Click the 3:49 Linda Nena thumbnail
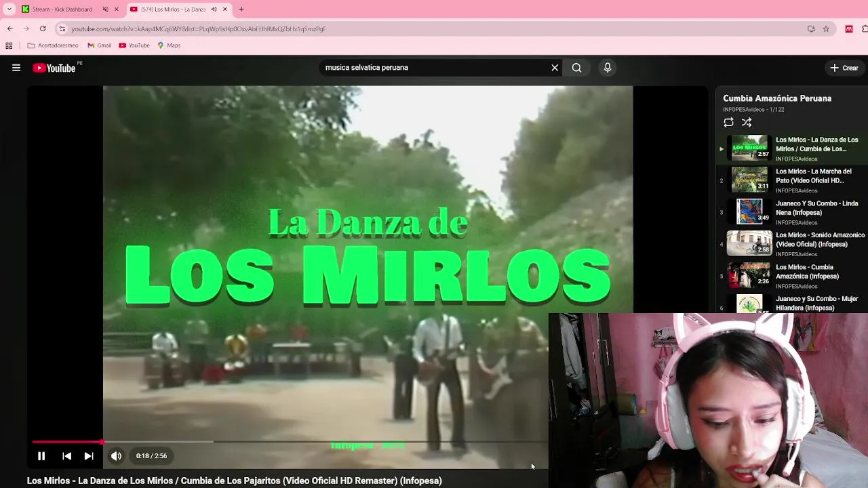Image resolution: width=868 pixels, height=488 pixels. point(749,211)
